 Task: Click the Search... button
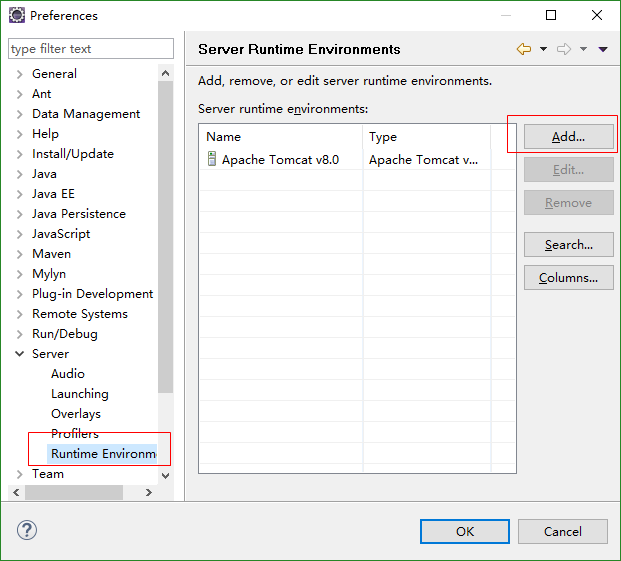pyautogui.click(x=568, y=245)
